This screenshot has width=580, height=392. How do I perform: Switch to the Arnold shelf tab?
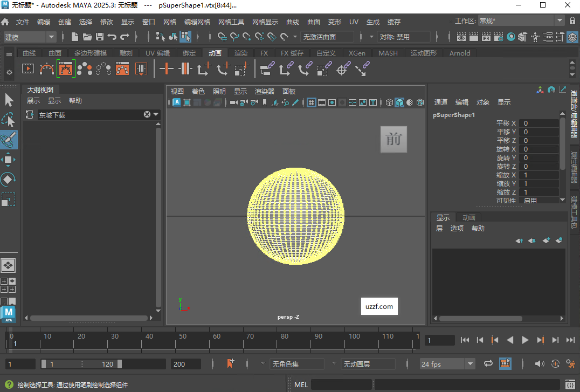pos(460,53)
